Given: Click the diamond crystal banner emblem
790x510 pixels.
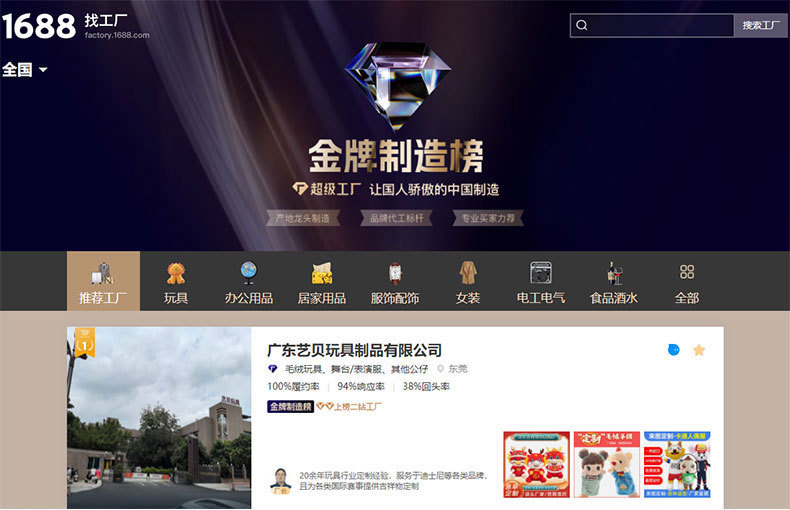Looking at the screenshot, I should [398, 86].
